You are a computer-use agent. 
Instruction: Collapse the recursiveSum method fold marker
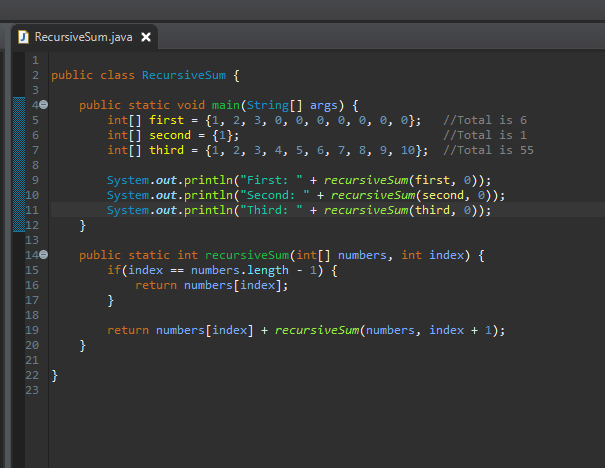[x=44, y=255]
